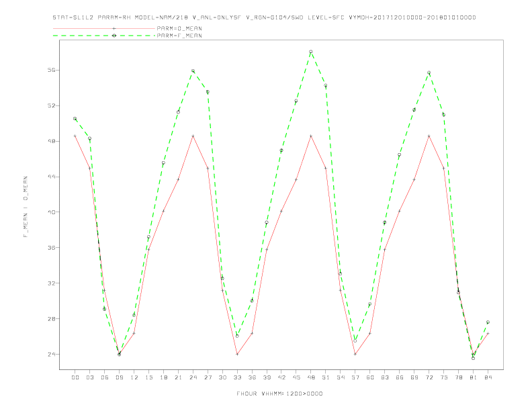The image size is (532, 411).
Task: Click y-axis tick label 48
Action: tap(52, 141)
